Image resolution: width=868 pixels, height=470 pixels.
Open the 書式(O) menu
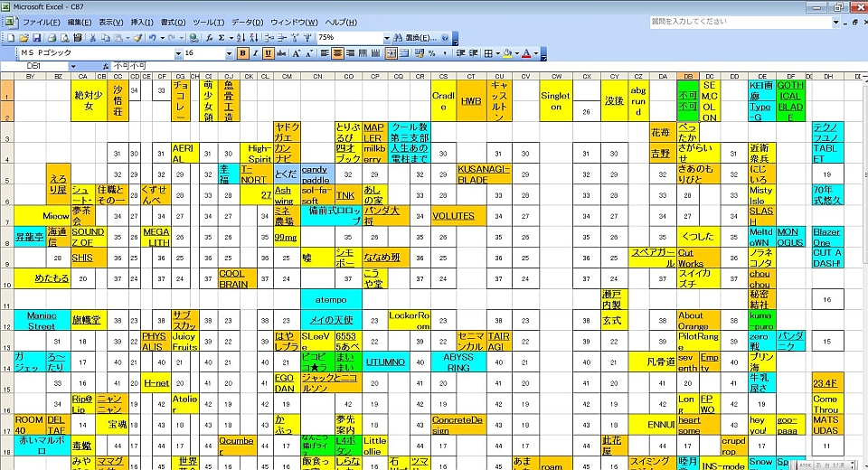[173, 23]
